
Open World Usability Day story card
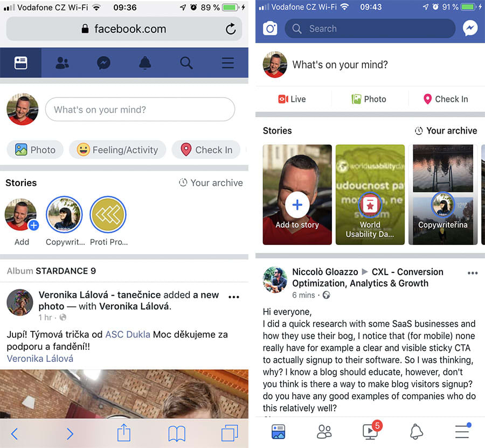click(x=370, y=194)
